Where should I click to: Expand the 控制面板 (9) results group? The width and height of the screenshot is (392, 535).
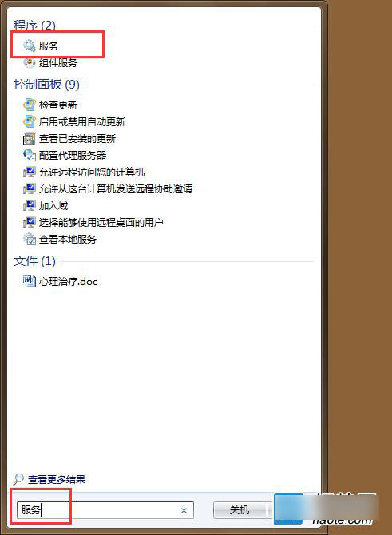46,85
